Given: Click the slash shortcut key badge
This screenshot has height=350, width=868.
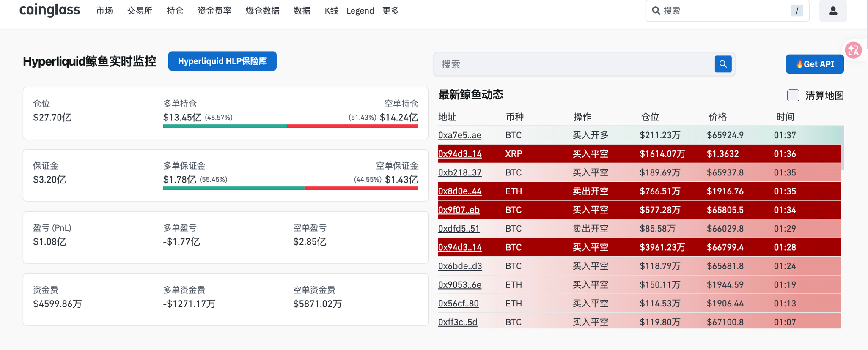Looking at the screenshot, I should tap(797, 11).
